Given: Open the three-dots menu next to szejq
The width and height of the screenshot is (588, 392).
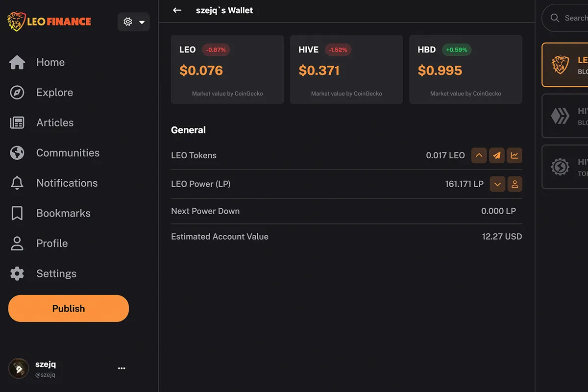Looking at the screenshot, I should click(x=122, y=368).
